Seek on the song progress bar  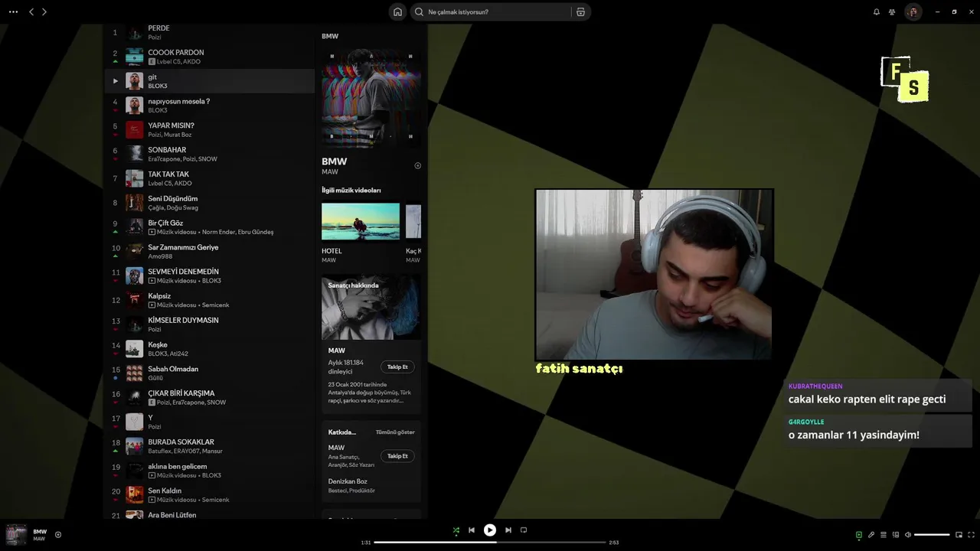point(490,542)
